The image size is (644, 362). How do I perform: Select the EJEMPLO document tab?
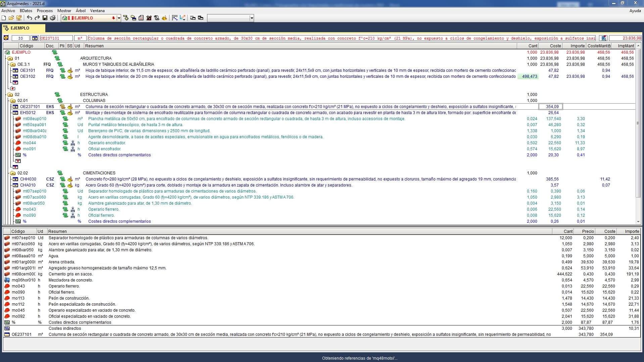(x=23, y=28)
